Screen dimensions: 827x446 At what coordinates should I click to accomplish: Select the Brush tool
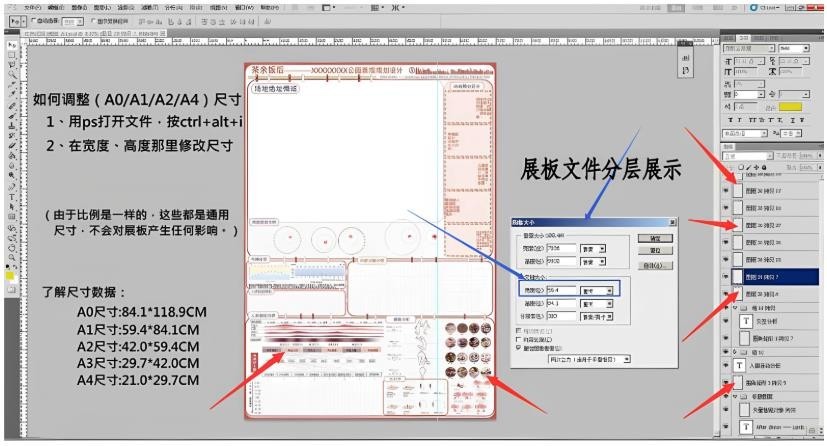(x=12, y=116)
